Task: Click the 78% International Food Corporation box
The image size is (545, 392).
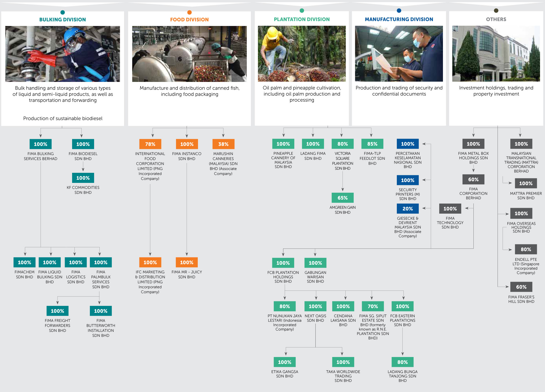Action: coord(150,144)
